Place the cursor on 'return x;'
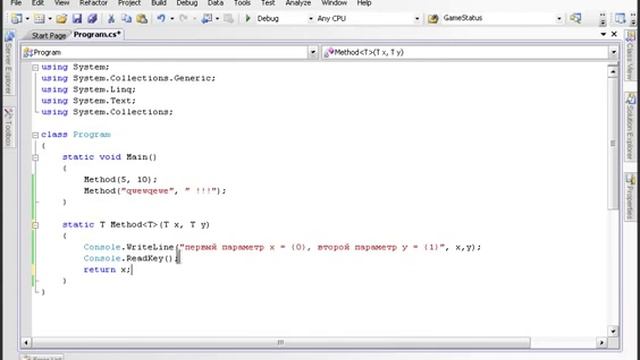640x360 pixels. point(107,270)
